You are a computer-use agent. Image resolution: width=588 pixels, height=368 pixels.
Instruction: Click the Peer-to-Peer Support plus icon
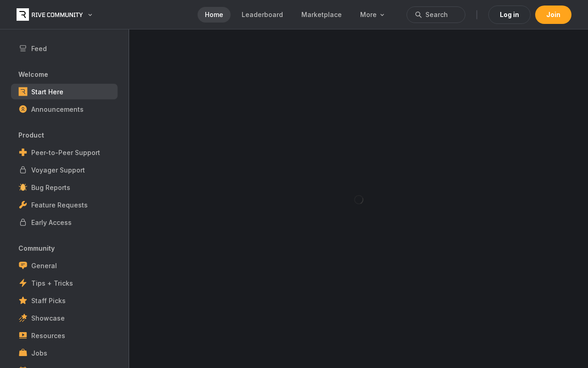pos(23,152)
